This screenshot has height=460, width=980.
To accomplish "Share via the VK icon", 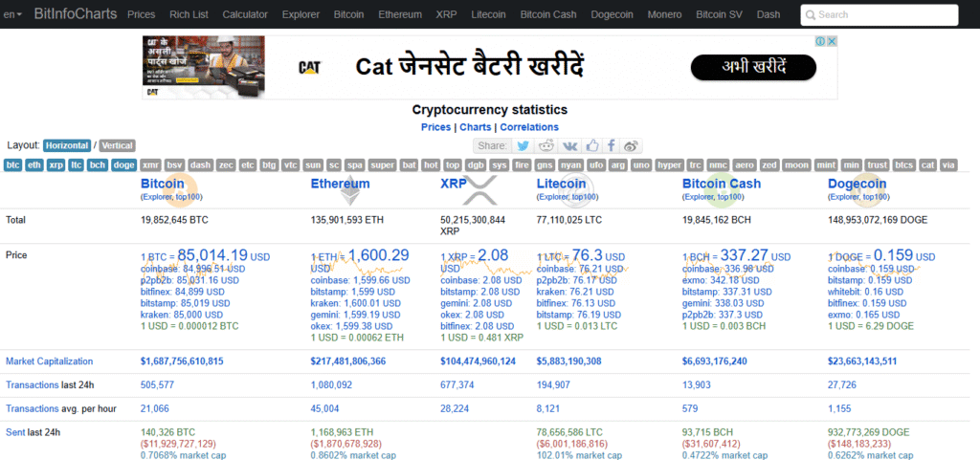I will 570,146.
